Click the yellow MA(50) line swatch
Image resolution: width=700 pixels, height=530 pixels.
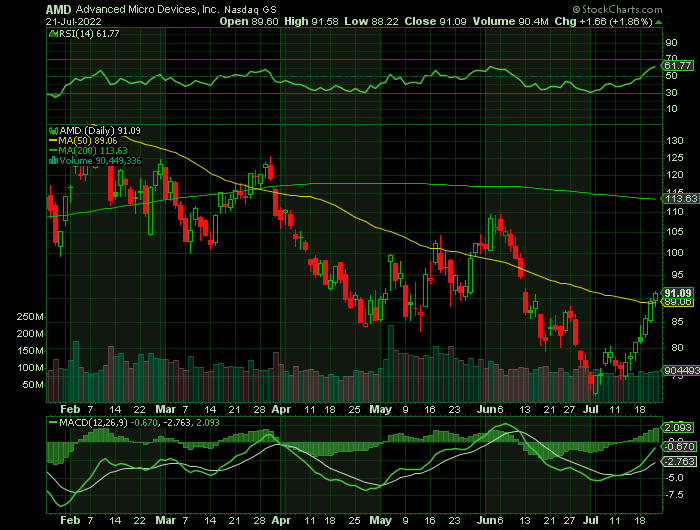tap(53, 141)
